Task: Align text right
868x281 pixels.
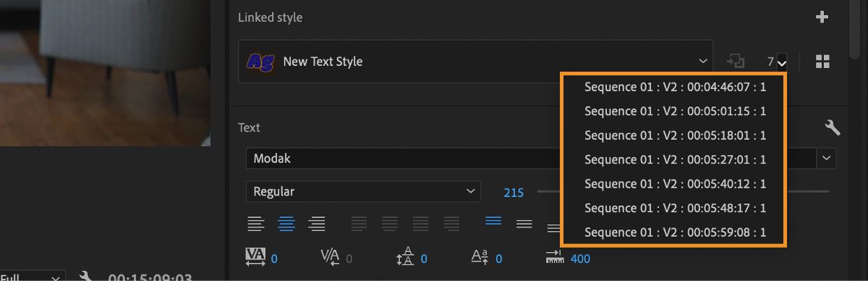Action: pos(317,224)
